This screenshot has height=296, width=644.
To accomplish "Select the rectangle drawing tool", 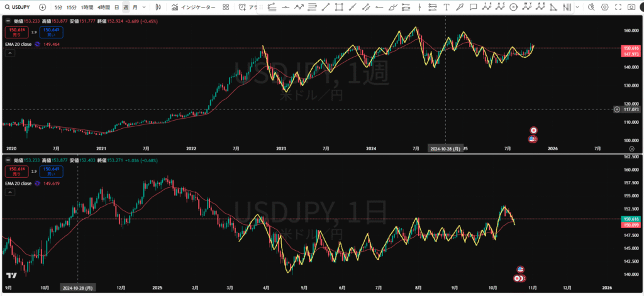I will pyautogui.click(x=340, y=7).
